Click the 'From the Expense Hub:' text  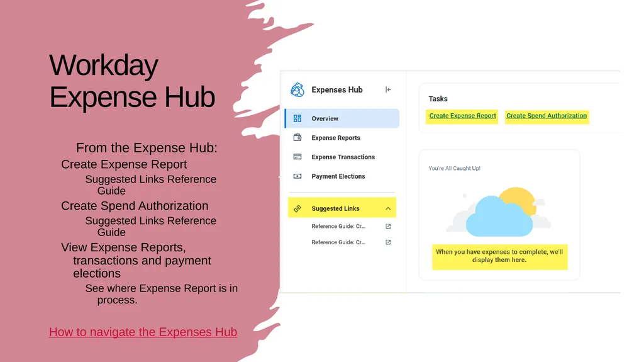tap(147, 148)
